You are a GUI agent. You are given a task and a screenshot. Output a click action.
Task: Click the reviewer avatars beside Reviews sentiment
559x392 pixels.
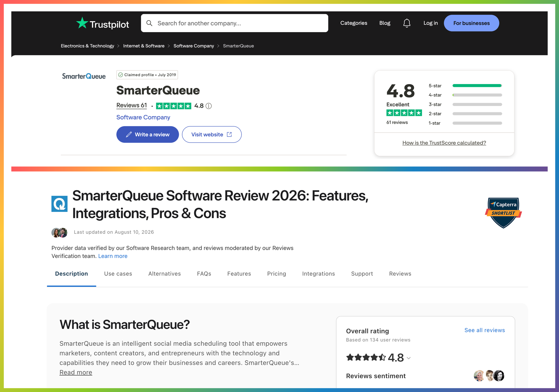(x=489, y=376)
